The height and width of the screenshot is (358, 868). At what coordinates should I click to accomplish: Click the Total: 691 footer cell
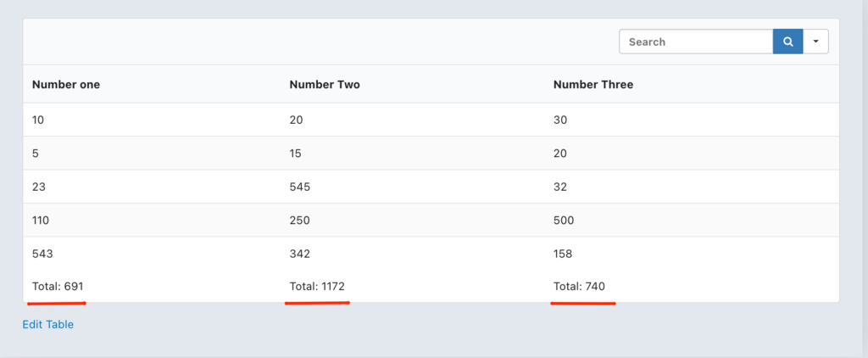coord(58,286)
